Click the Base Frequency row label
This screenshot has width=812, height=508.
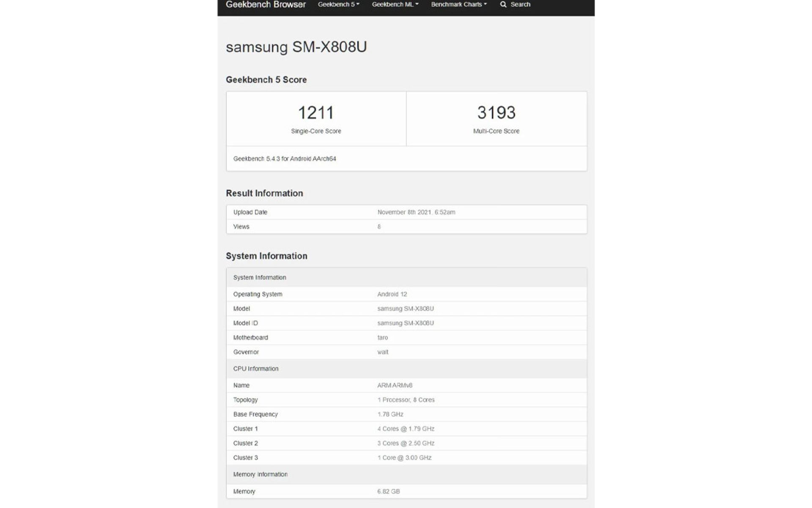(255, 414)
